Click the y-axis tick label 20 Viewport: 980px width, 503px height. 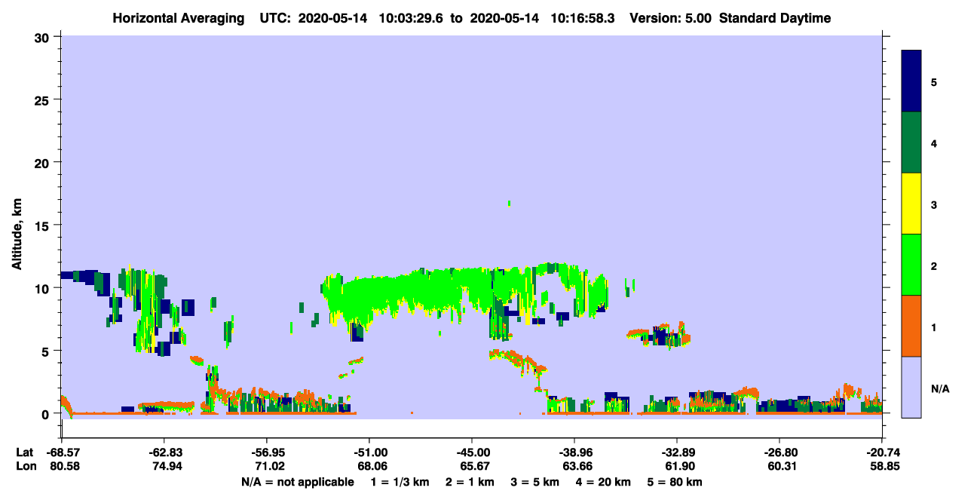44,163
